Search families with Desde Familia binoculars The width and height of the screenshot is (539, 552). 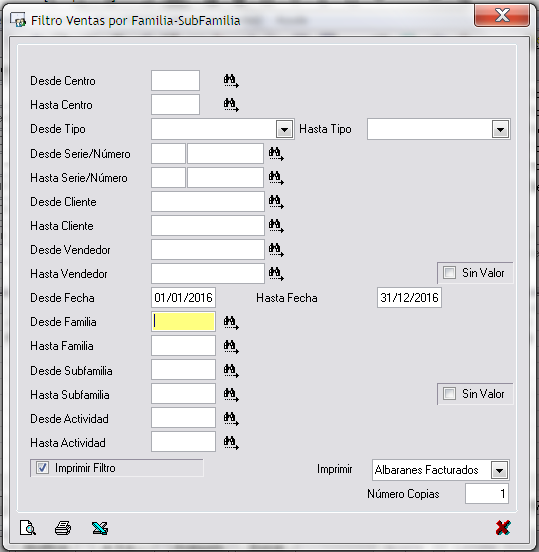pos(231,322)
